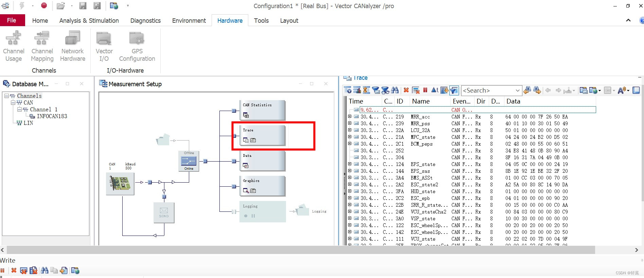Click the red pause icon in Trace toolbar
The height and width of the screenshot is (278, 644).
point(425,90)
